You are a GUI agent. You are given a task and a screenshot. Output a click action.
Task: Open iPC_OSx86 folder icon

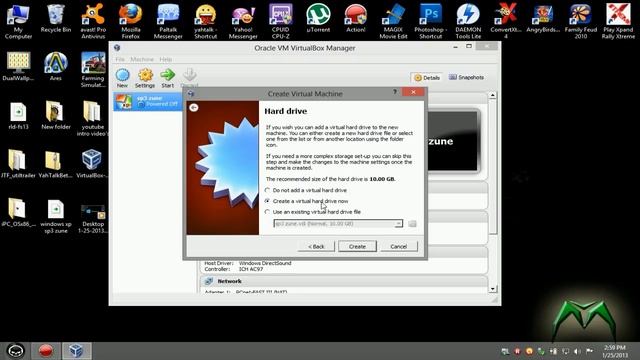pos(18,213)
